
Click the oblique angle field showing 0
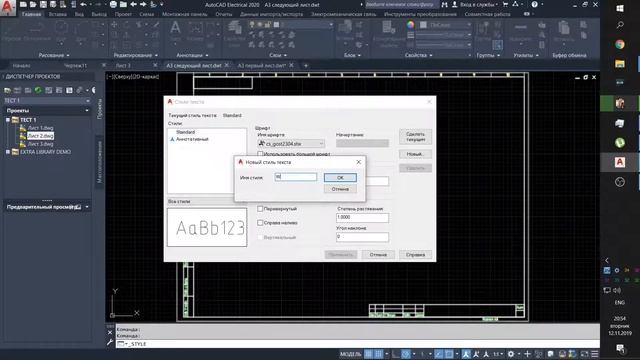[x=362, y=237]
